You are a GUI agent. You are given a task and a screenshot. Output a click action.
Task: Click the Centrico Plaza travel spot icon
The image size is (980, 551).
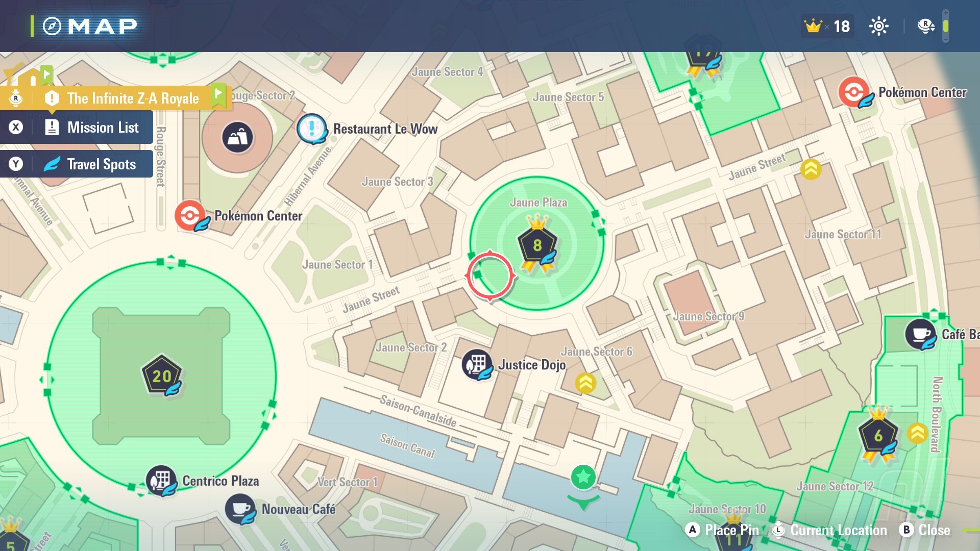161,480
